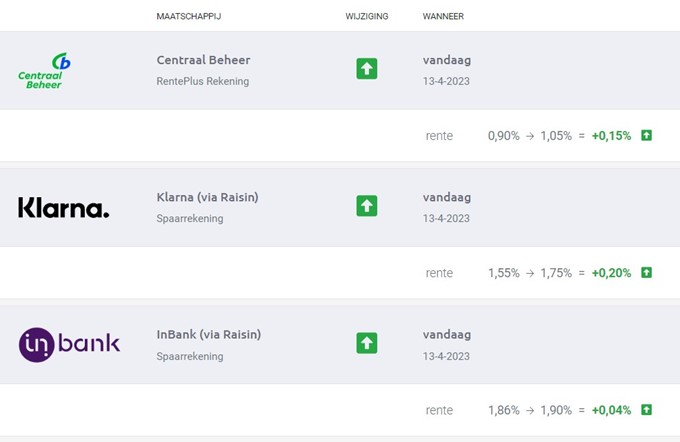680x442 pixels.
Task: Click large green arrow in InBank row
Action: pos(367,343)
